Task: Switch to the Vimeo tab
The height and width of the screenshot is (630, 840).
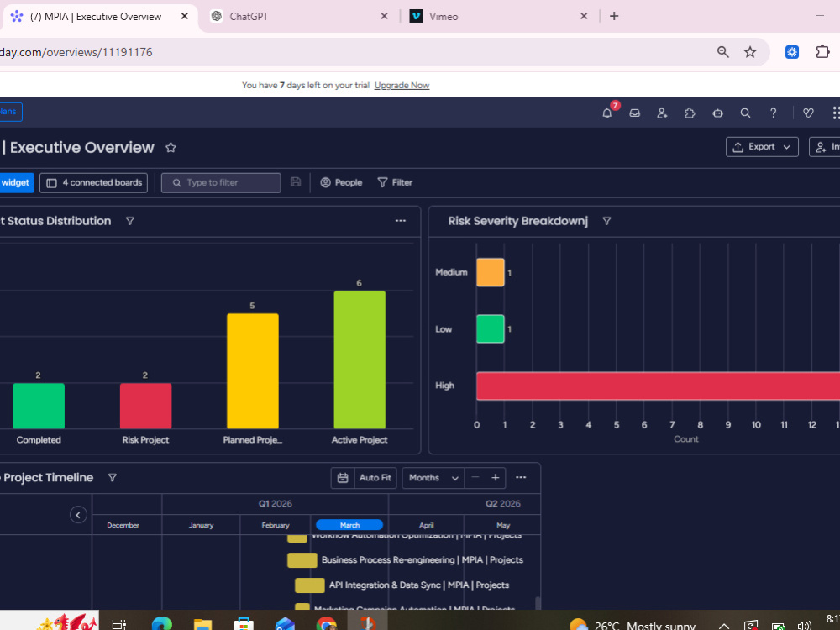Action: (x=498, y=17)
